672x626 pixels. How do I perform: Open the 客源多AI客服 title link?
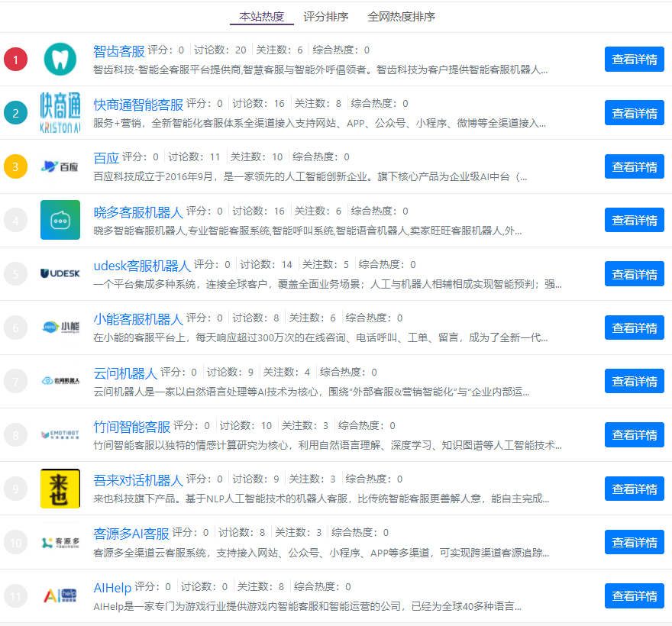coord(131,534)
